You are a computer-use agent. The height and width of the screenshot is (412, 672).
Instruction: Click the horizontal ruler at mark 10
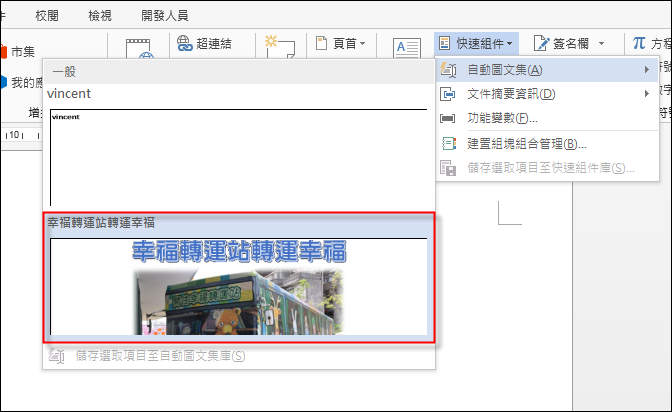click(x=14, y=135)
